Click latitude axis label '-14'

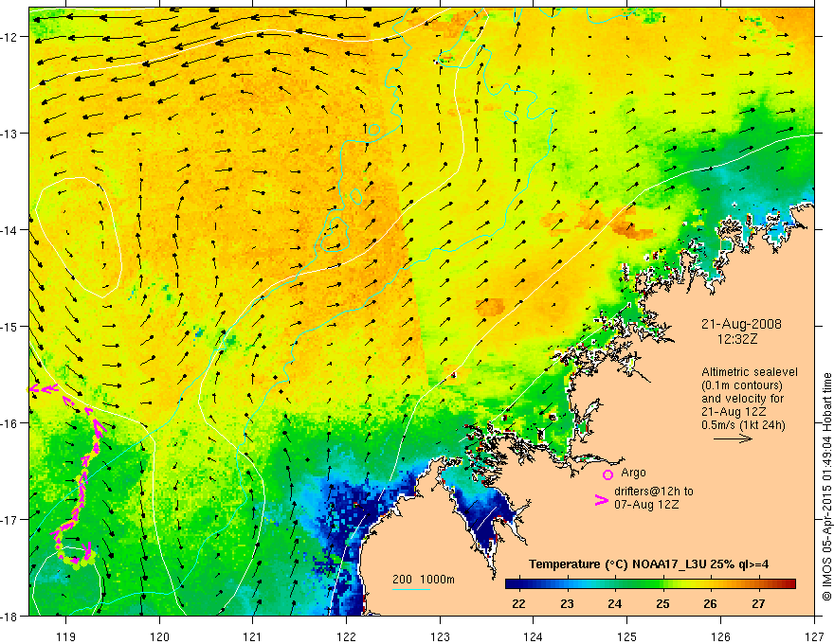click(x=9, y=230)
